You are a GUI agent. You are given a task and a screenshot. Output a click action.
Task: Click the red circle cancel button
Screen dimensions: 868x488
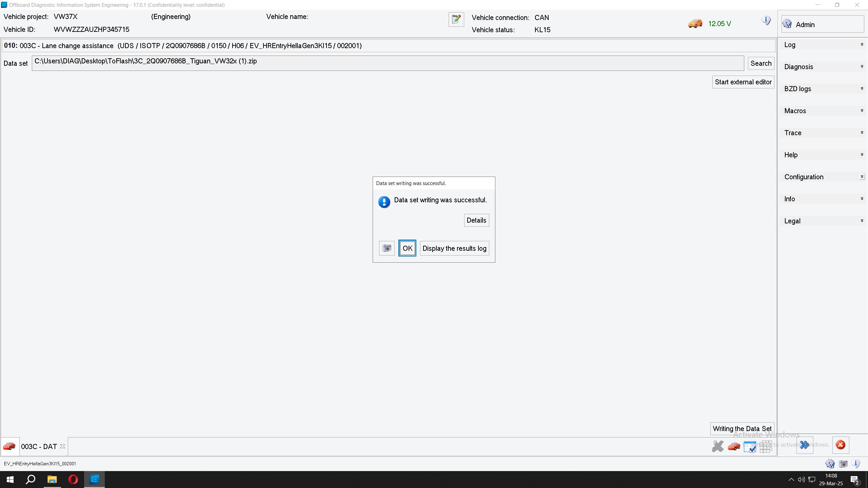coord(840,445)
